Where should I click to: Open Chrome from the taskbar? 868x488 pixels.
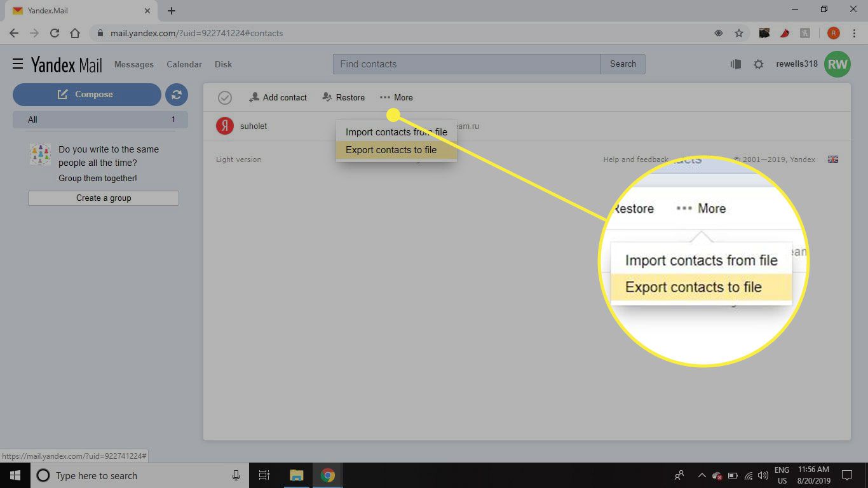[x=327, y=475]
